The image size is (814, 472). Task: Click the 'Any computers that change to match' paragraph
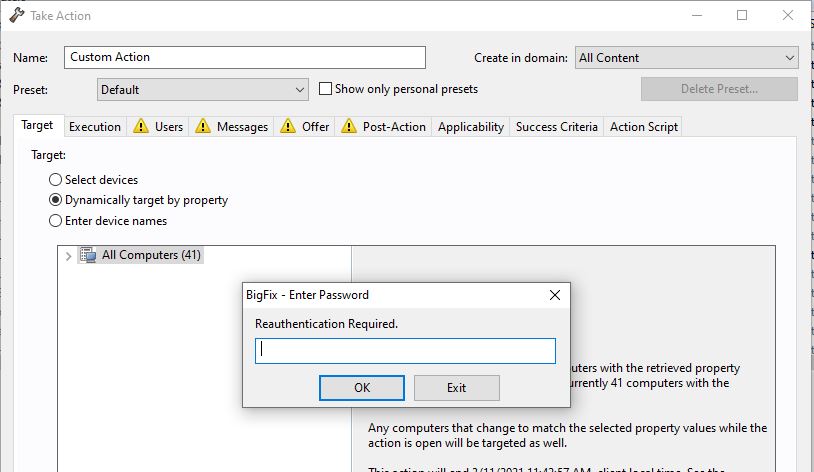tap(567, 435)
